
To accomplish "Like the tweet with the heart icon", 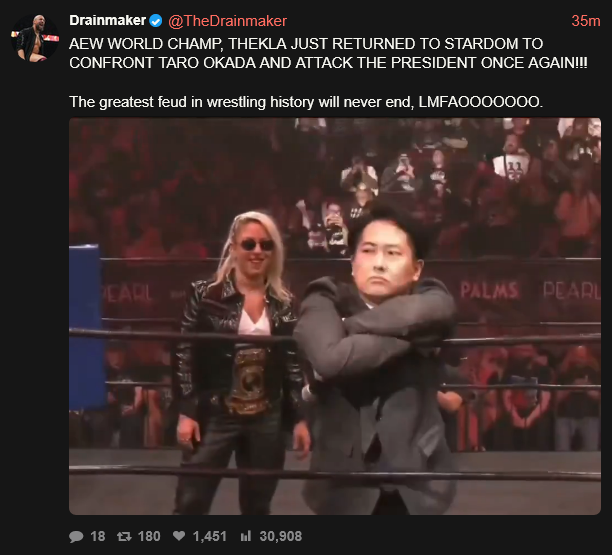I will point(179,536).
